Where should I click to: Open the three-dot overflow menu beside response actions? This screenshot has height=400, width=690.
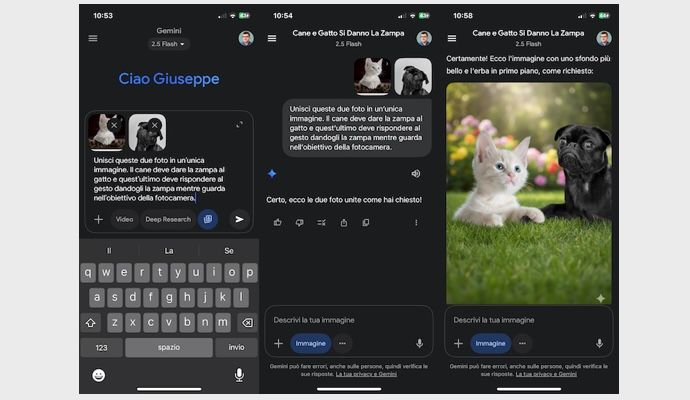tap(416, 223)
